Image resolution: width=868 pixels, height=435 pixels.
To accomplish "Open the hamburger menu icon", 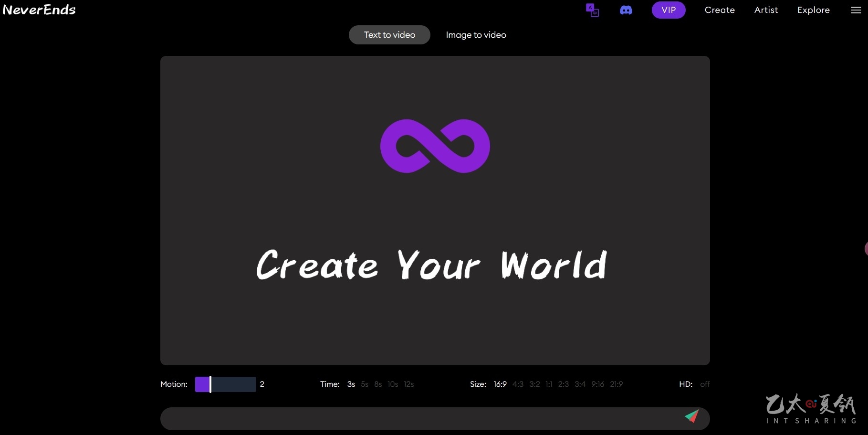I will (856, 10).
